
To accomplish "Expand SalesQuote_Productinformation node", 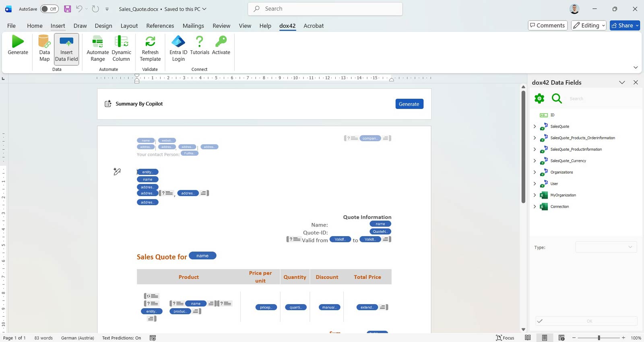I will [x=535, y=149].
